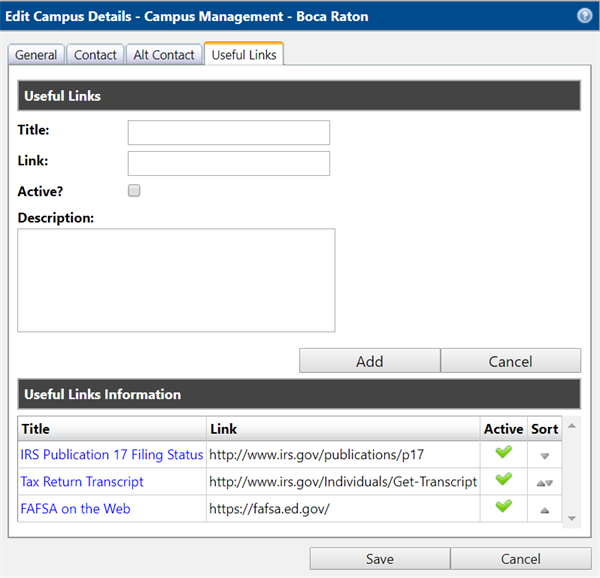Move FAFSA on the Web up in sort
The image size is (600, 578).
point(545,509)
